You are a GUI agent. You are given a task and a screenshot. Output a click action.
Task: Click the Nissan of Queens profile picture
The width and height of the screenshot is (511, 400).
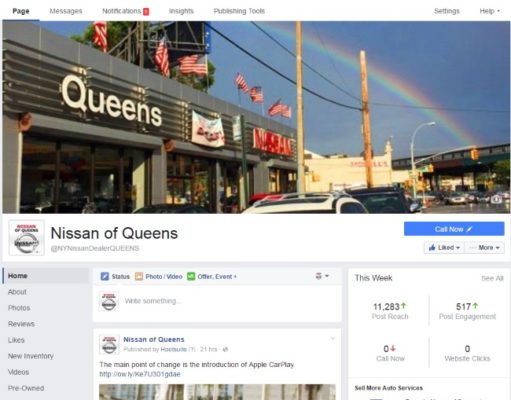(x=26, y=238)
